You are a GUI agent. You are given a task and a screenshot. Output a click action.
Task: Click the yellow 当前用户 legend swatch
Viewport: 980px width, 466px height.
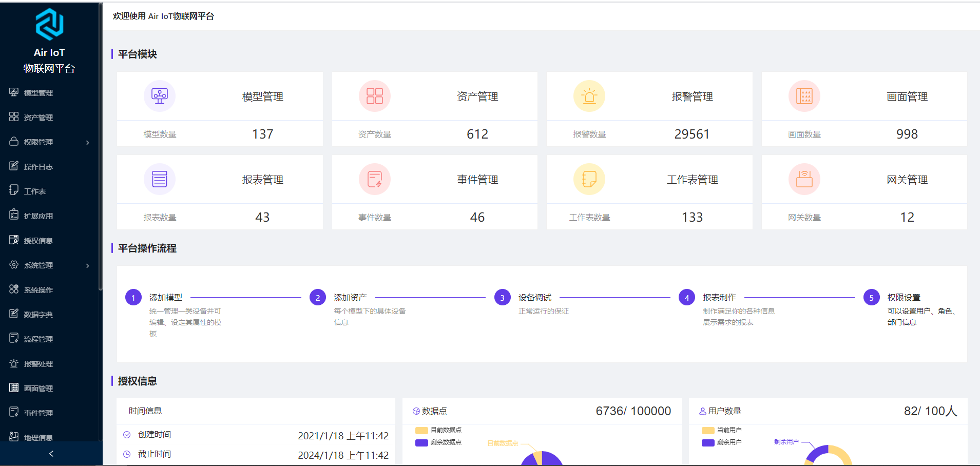[x=708, y=430]
